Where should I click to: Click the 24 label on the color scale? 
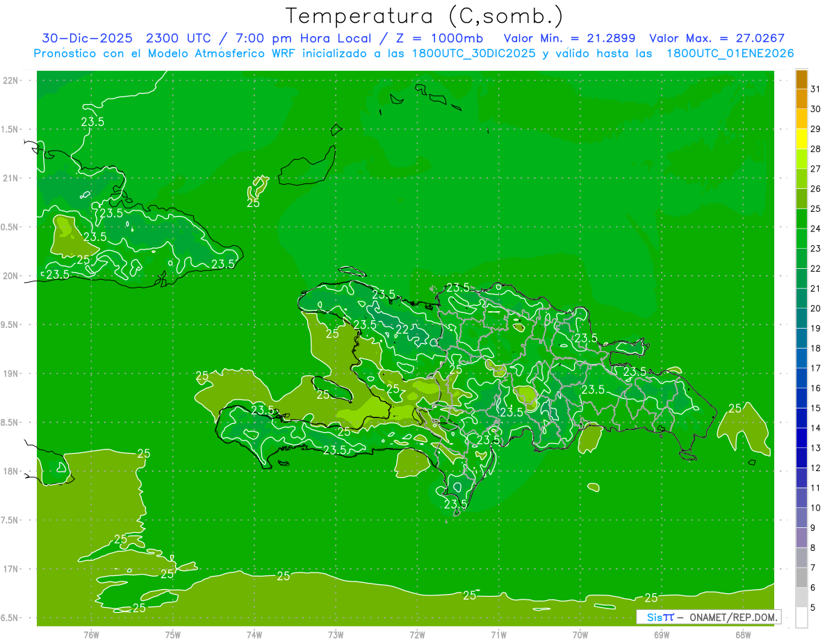816,229
